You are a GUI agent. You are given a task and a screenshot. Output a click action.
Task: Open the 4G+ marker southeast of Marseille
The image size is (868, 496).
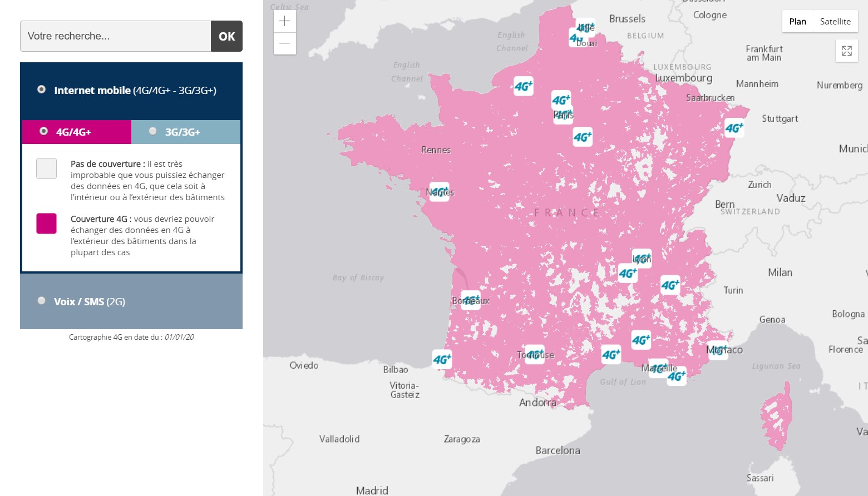[x=677, y=376]
